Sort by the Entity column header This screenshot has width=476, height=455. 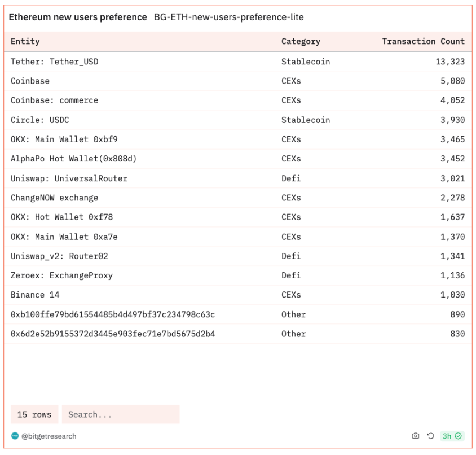pyautogui.click(x=25, y=41)
